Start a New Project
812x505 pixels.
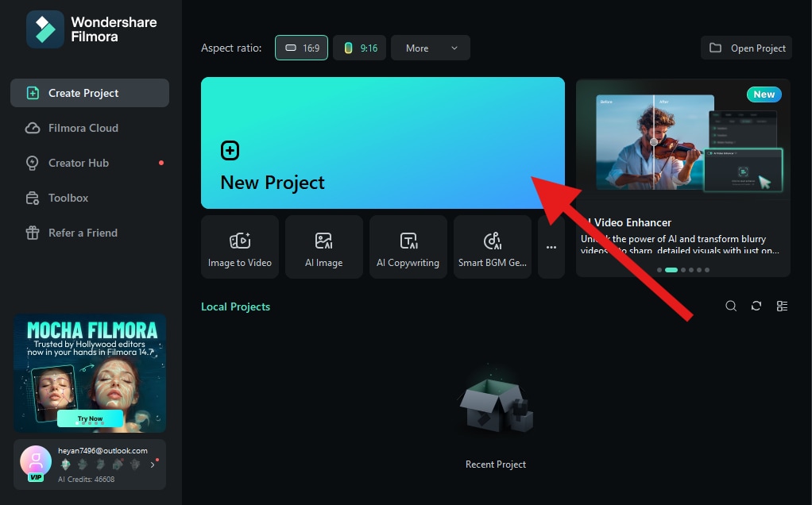pyautogui.click(x=383, y=143)
